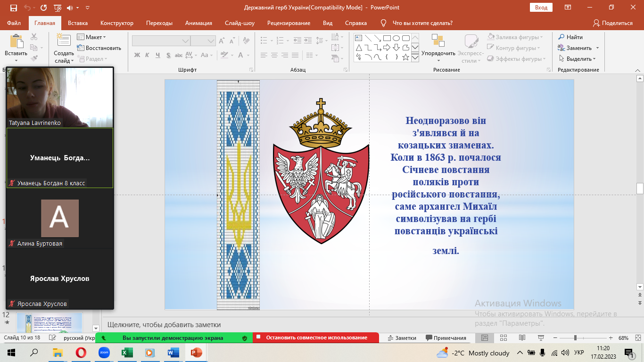Click the Cut scissors icon
This screenshot has width=644, height=362.
34,37
